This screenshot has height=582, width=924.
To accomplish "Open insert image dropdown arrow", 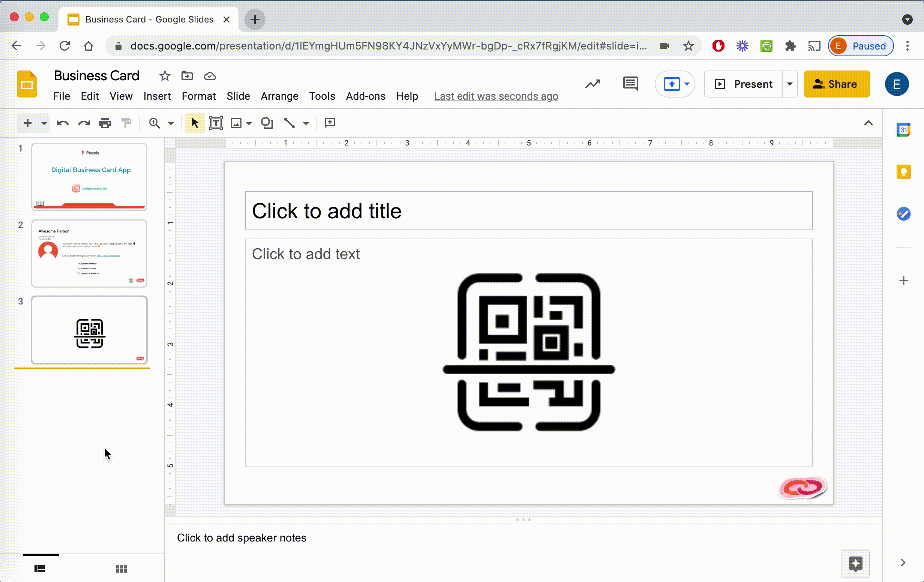I will click(x=249, y=123).
